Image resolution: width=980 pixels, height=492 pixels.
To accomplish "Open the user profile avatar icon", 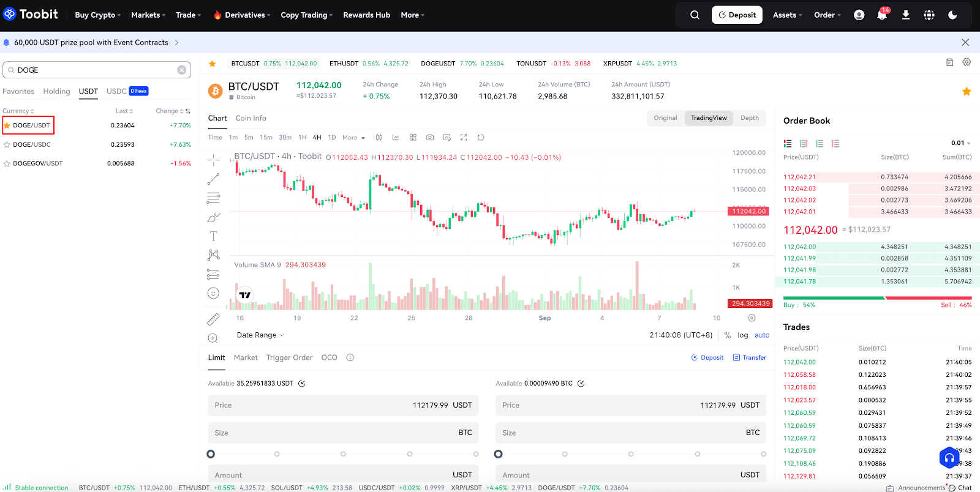I will tap(859, 15).
